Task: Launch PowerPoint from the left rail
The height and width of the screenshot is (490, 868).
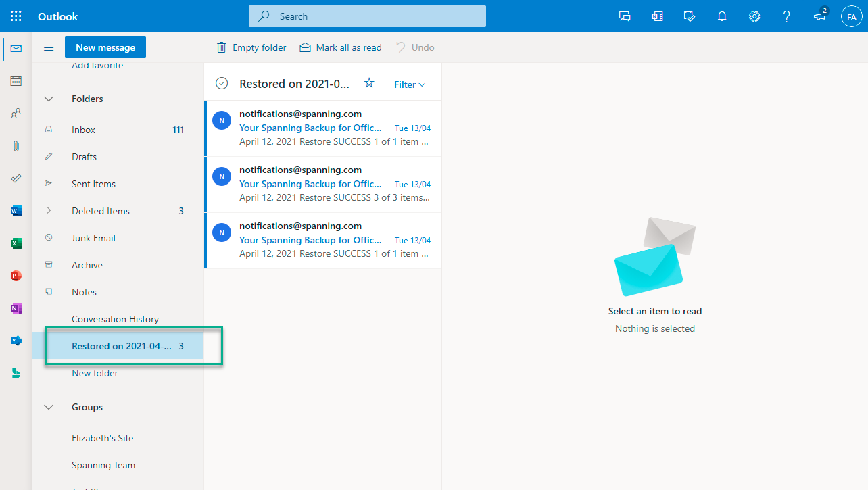Action: click(x=16, y=276)
